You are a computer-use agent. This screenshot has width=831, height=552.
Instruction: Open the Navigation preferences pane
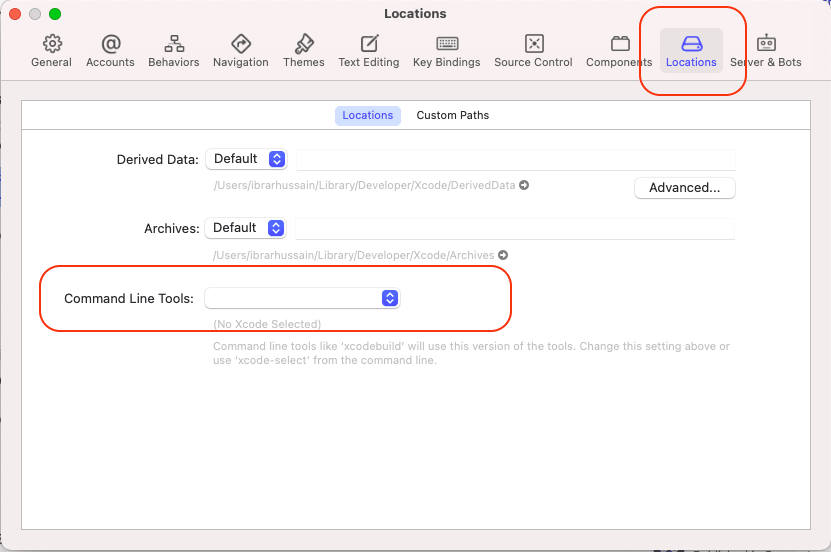(x=241, y=51)
